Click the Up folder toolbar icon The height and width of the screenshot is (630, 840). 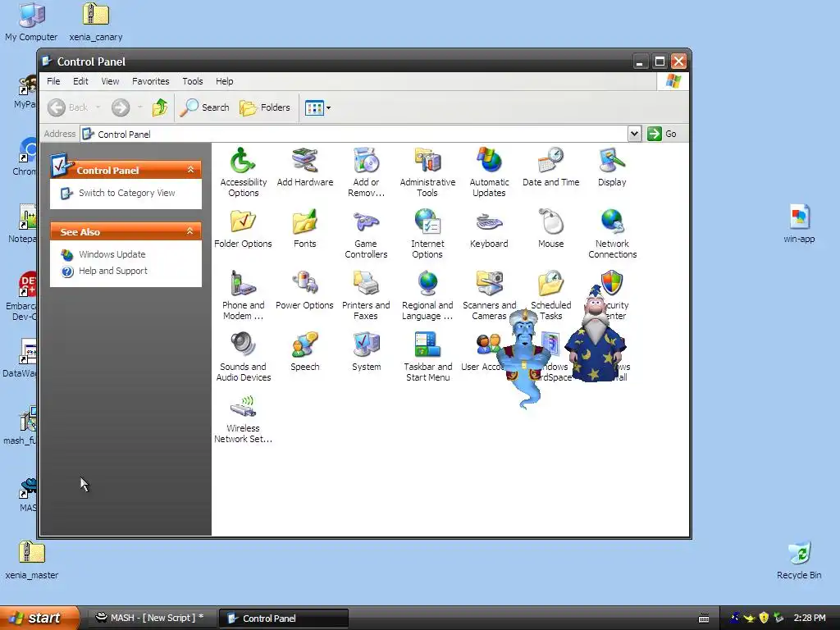click(160, 107)
